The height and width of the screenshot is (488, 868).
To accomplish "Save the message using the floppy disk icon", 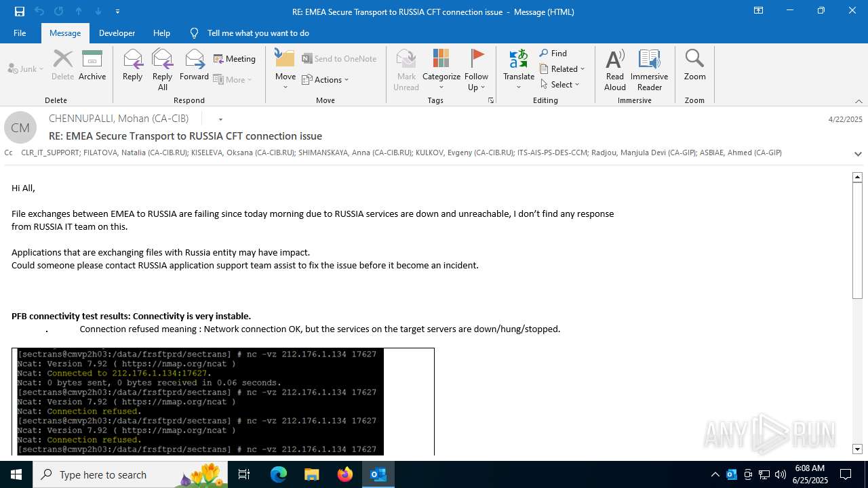I will [20, 12].
